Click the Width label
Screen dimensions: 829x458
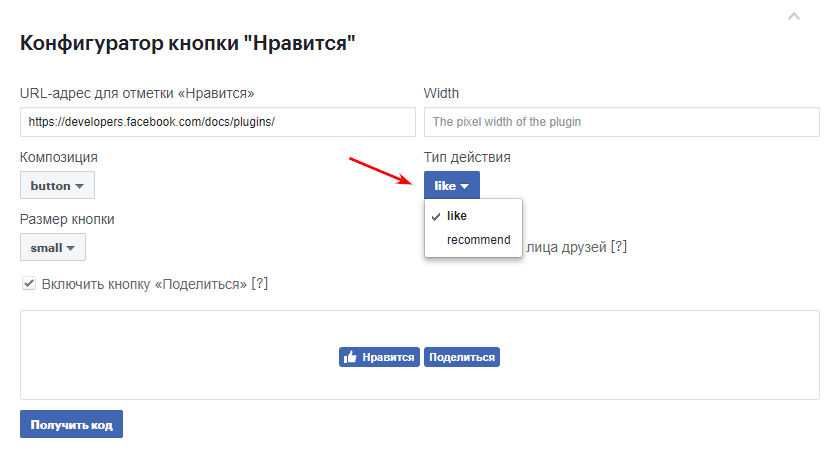[x=441, y=93]
